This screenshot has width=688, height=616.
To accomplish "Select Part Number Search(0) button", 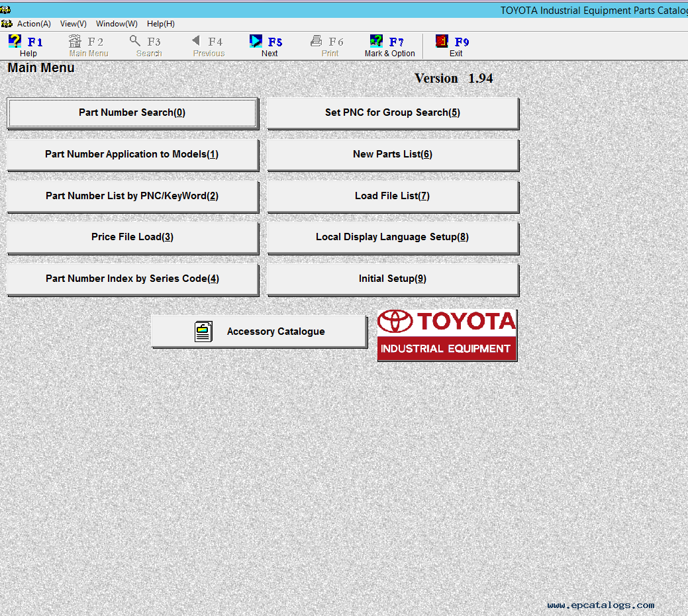I will pos(132,112).
